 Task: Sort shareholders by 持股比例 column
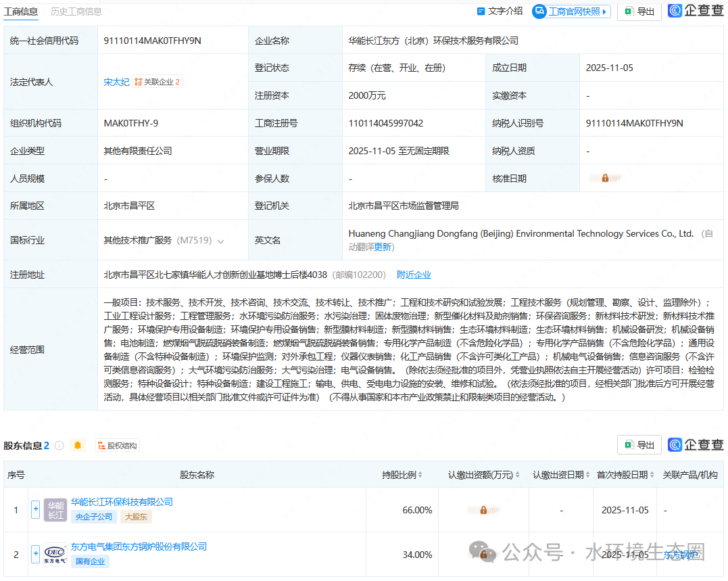pyautogui.click(x=402, y=475)
